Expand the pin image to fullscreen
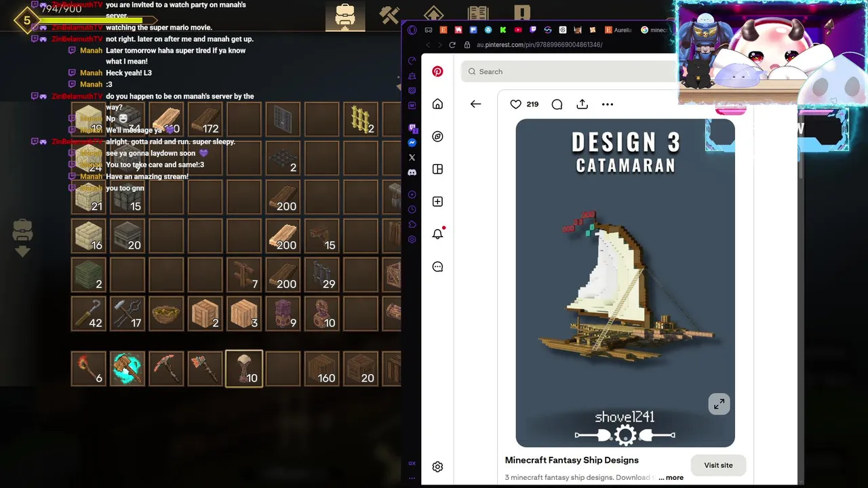The height and width of the screenshot is (488, 868). tap(719, 404)
